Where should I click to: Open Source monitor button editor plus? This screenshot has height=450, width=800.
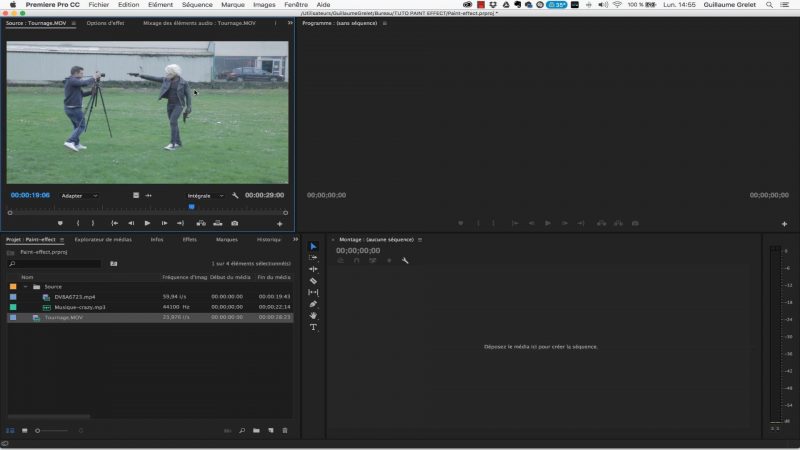coord(280,223)
